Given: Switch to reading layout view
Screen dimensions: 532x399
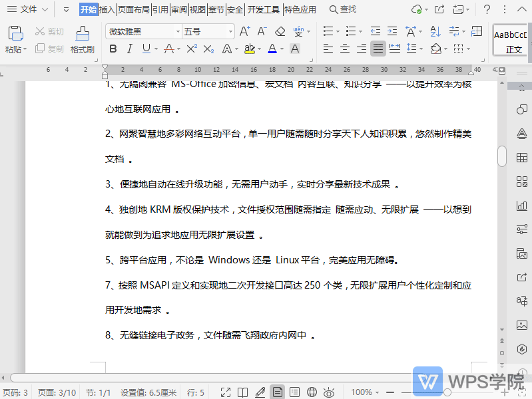Looking at the screenshot, I should coord(242,392).
